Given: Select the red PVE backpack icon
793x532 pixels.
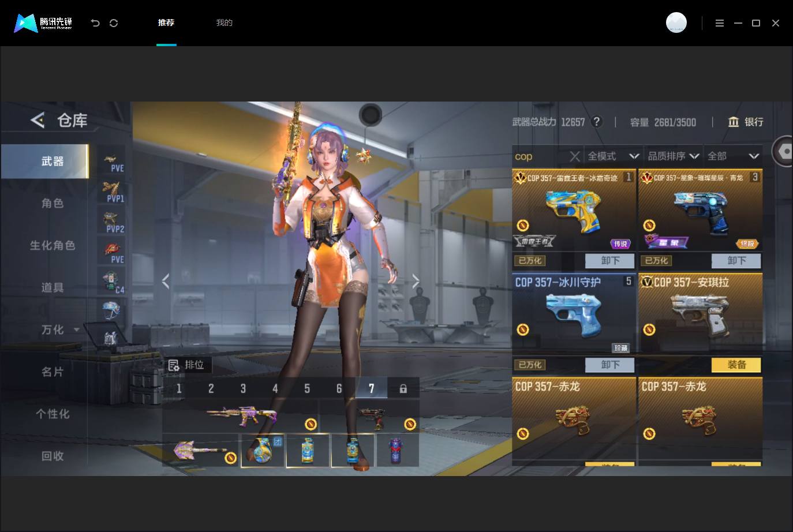Looking at the screenshot, I should click(111, 253).
